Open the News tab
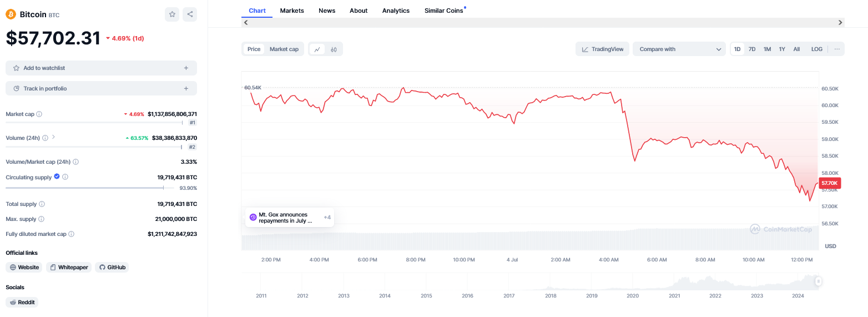 [x=327, y=11]
